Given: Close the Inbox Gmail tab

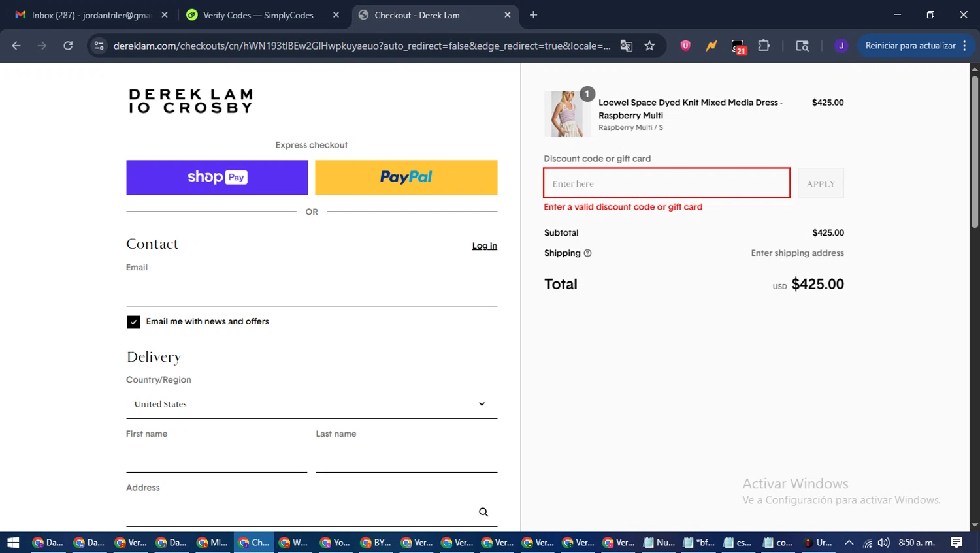Looking at the screenshot, I should (165, 15).
